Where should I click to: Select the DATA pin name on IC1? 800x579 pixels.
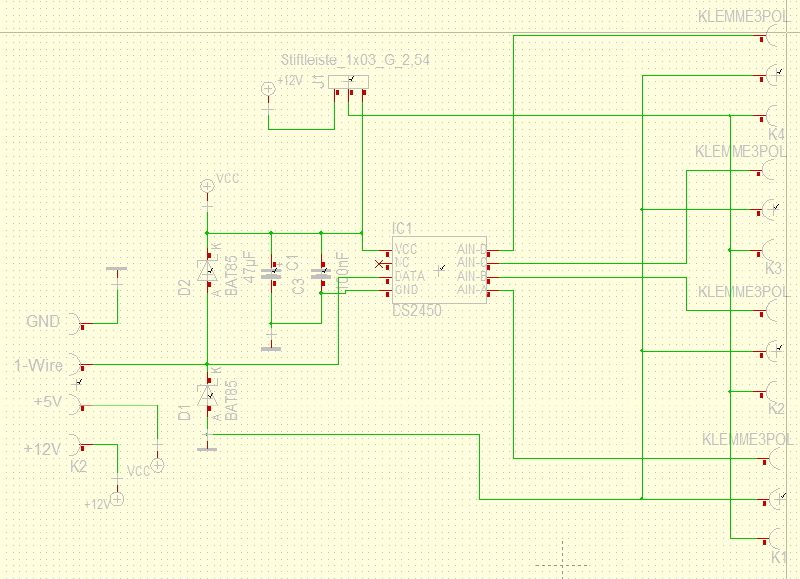pyautogui.click(x=410, y=276)
